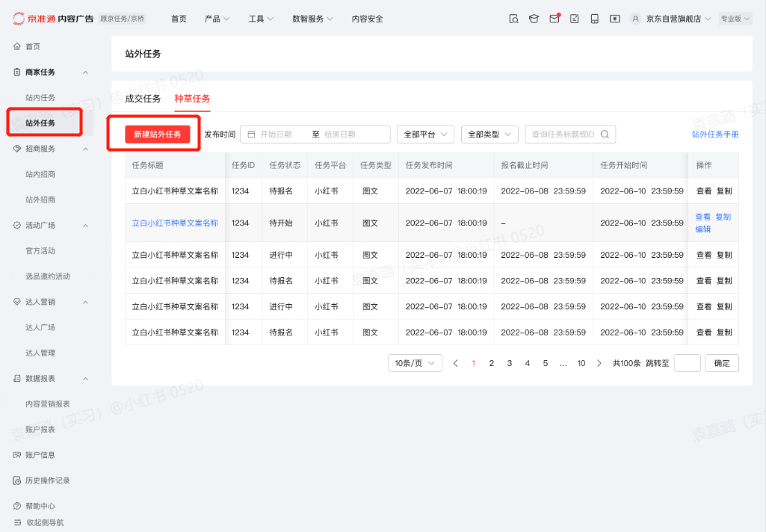Viewport: 766px width, 532px height.
Task: Expand the 工具 menu in the top navigation
Action: 261,19
